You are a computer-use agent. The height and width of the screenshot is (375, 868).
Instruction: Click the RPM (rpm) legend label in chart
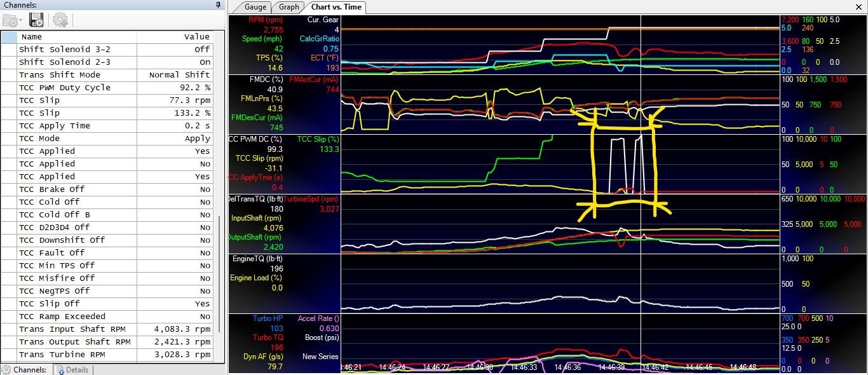point(264,20)
